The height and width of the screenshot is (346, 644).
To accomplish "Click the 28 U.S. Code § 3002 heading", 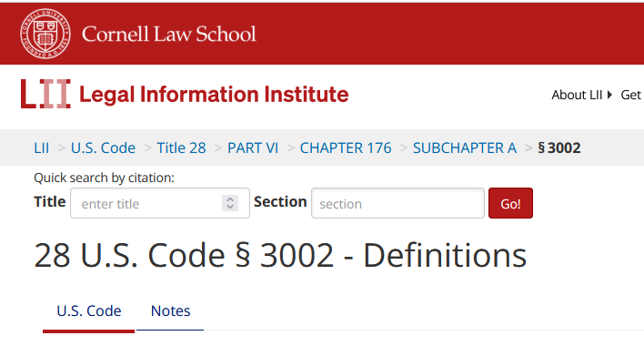I will (280, 256).
